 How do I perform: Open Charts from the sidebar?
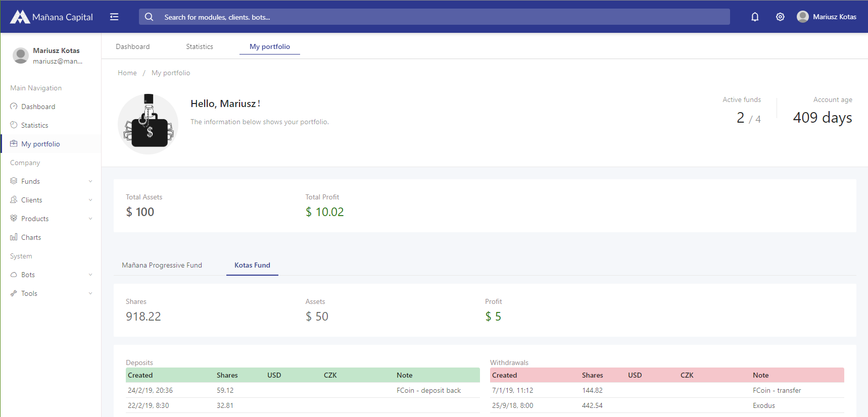coord(31,237)
